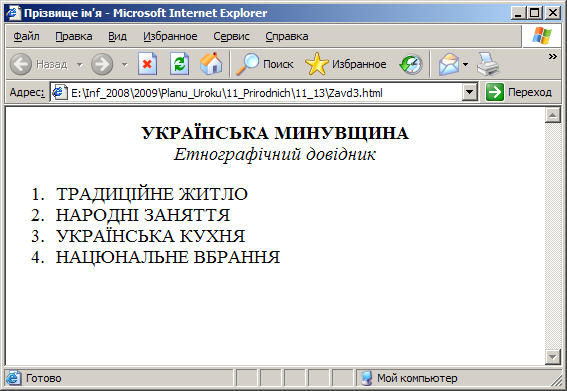Open the History clock icon
This screenshot has height=391, width=567.
[411, 64]
